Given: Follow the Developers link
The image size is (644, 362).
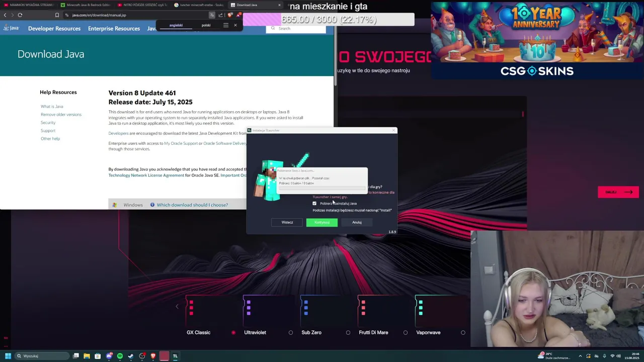Looking at the screenshot, I should [x=118, y=133].
